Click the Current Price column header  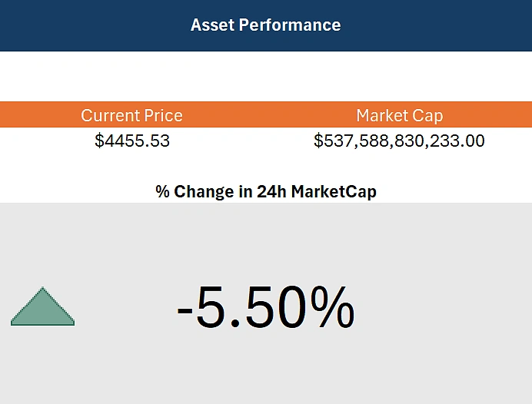[x=131, y=115]
